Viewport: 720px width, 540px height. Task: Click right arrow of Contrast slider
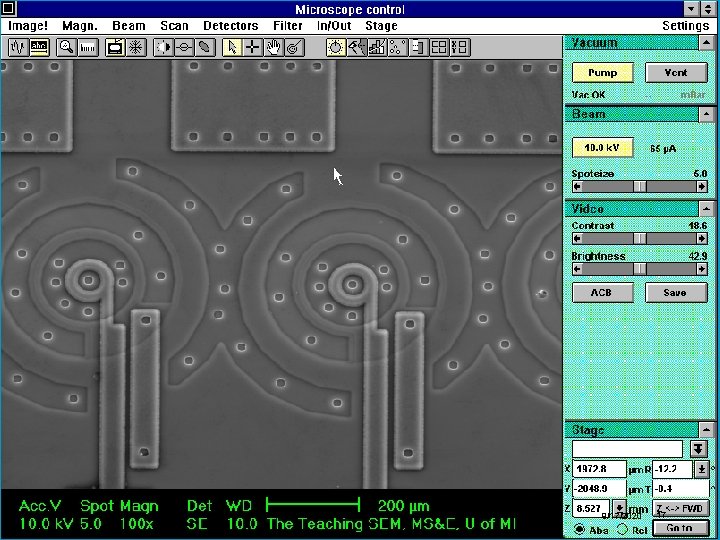click(702, 239)
